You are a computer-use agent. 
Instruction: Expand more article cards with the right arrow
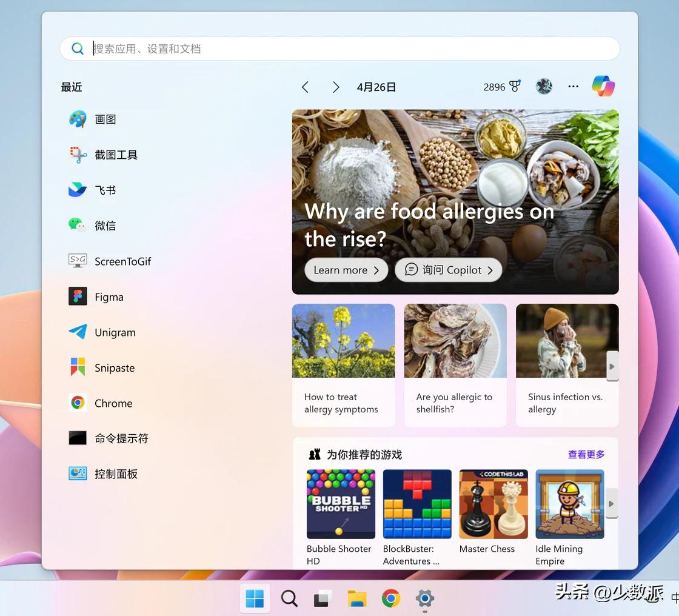612,366
